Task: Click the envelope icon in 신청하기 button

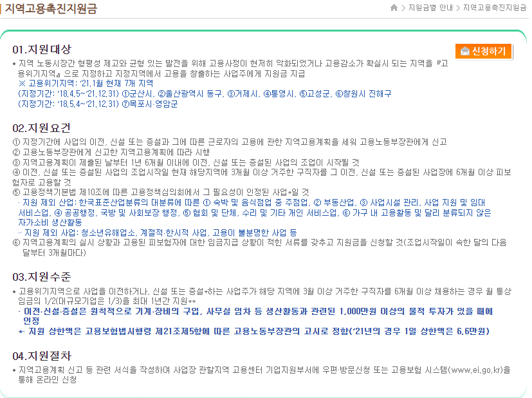Action: [465, 52]
